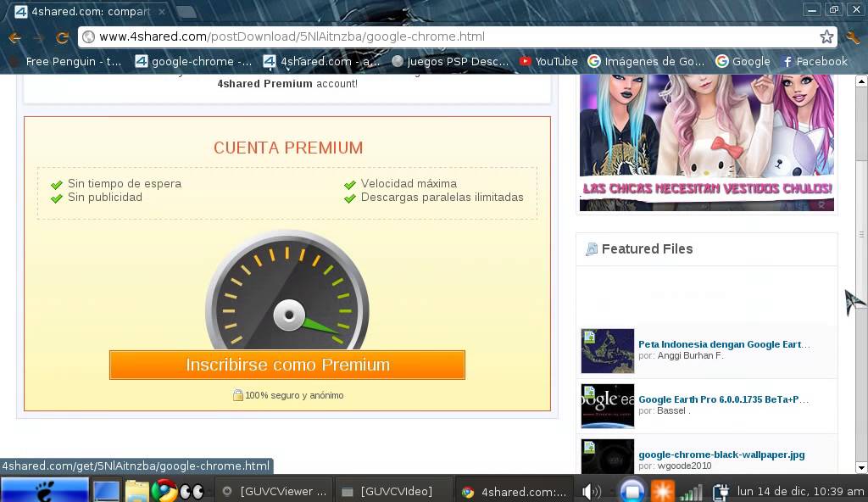Open Peta Indonesia dengan Google Earth file
Screen dimensions: 868x502
point(724,344)
